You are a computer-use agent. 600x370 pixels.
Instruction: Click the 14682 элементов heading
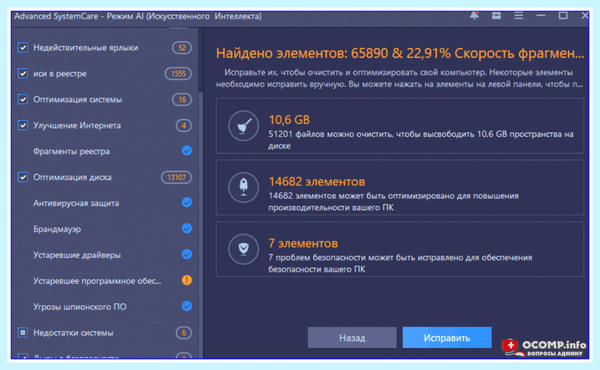(x=317, y=181)
